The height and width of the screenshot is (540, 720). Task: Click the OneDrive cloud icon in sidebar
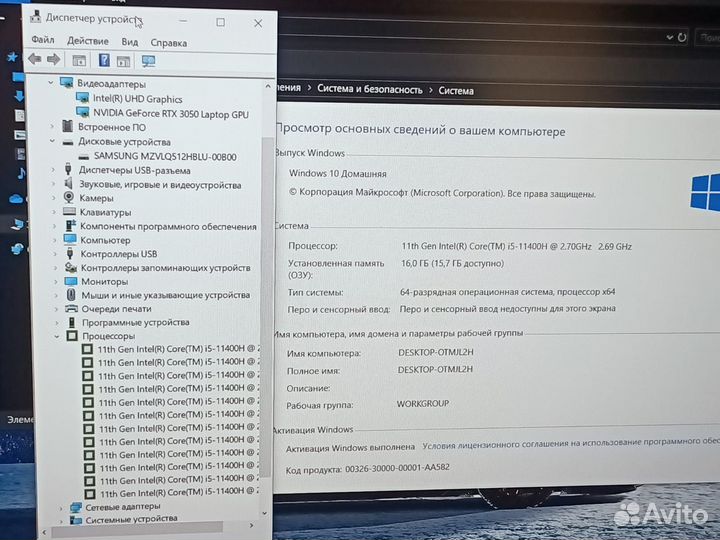[x=16, y=199]
